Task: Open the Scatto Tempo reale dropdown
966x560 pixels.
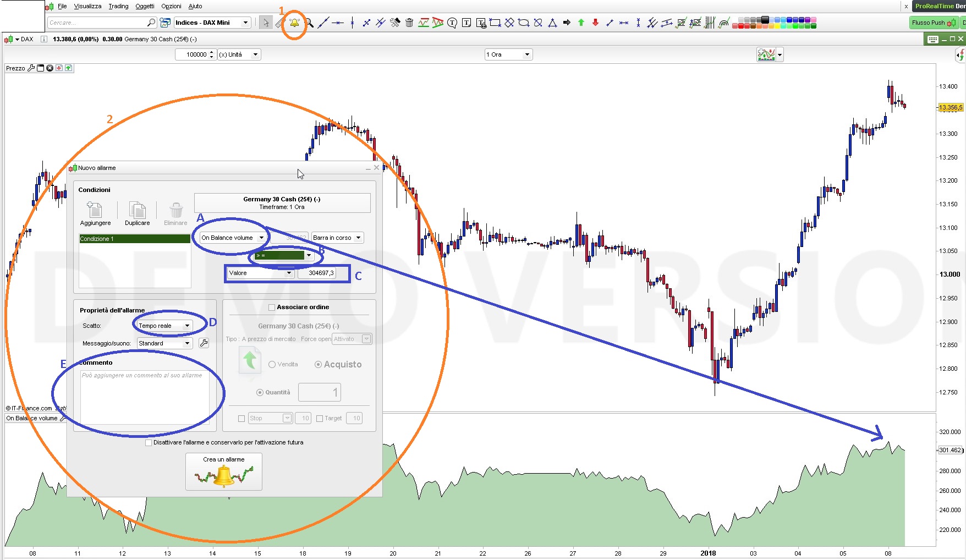Action: (x=164, y=326)
